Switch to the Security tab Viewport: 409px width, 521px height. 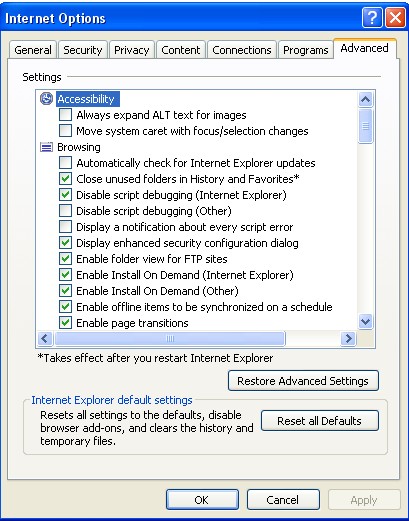click(83, 50)
